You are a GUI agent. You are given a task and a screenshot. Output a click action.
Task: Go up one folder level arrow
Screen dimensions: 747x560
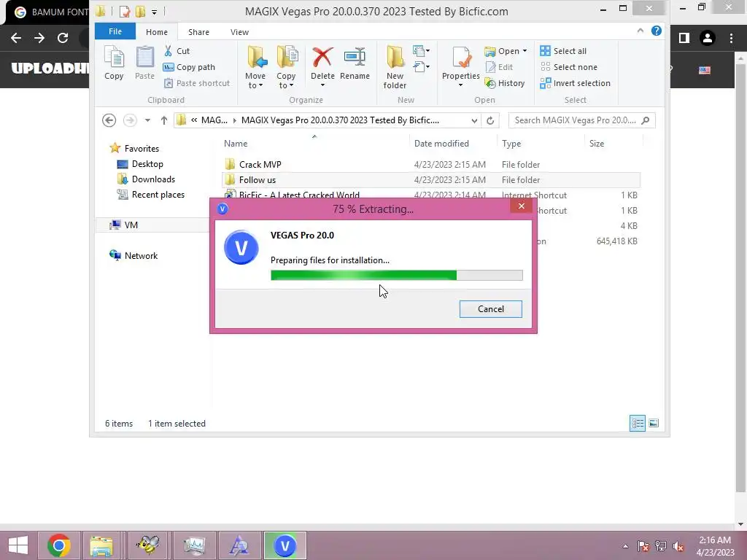click(164, 120)
